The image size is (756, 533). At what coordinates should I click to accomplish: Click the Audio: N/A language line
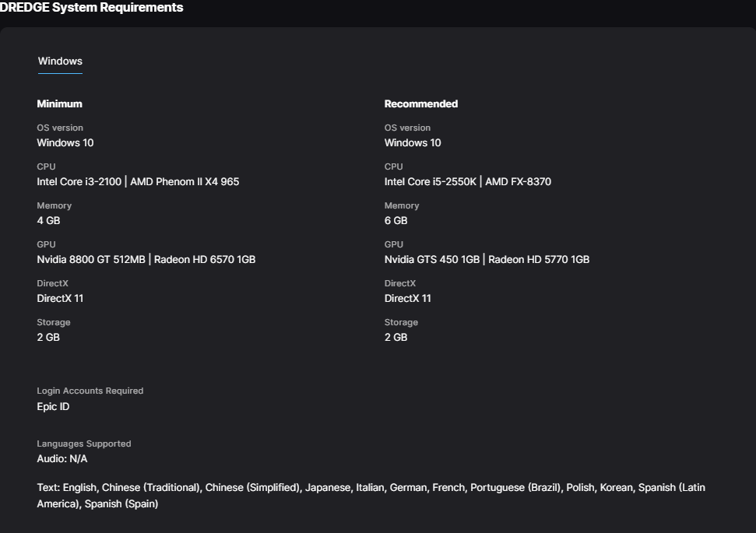(x=62, y=458)
